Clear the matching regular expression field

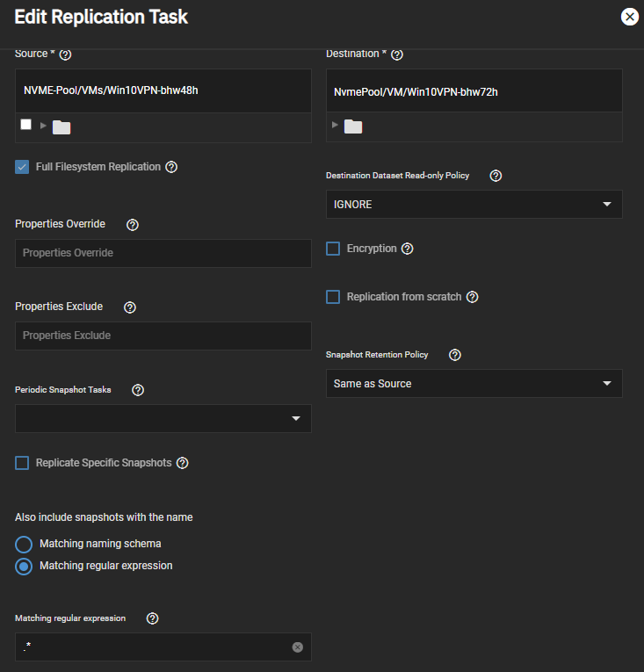(x=297, y=647)
